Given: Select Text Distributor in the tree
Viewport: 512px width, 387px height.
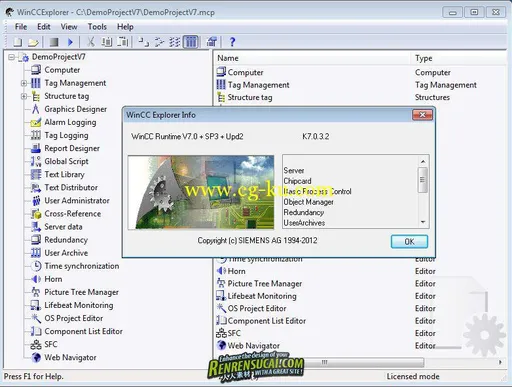Looking at the screenshot, I should click(71, 187).
